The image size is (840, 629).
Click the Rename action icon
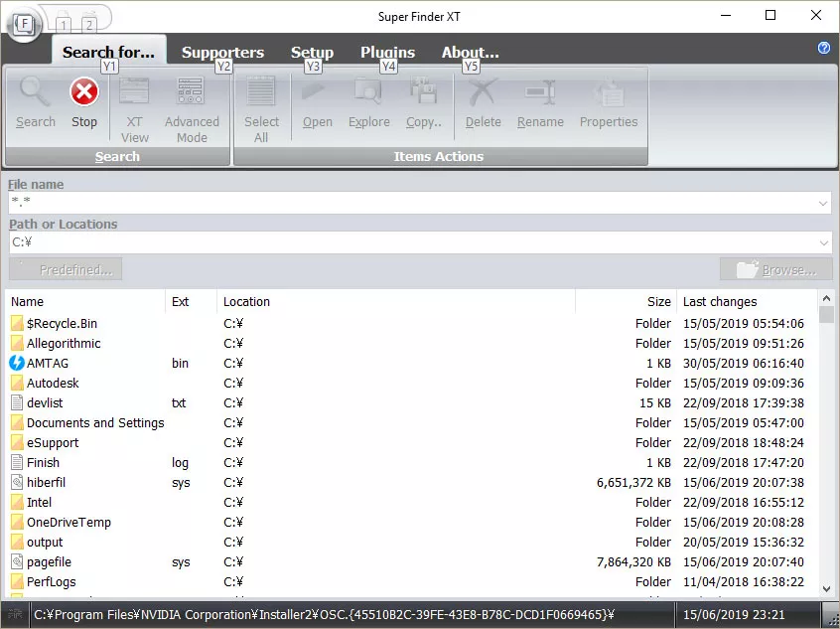click(x=540, y=91)
